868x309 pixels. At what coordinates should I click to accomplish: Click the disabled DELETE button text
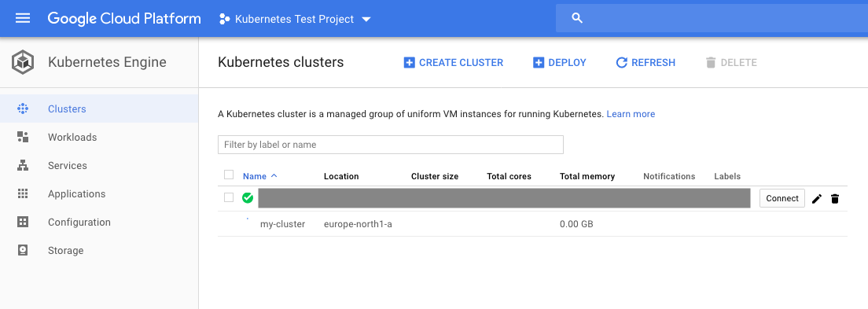[738, 63]
